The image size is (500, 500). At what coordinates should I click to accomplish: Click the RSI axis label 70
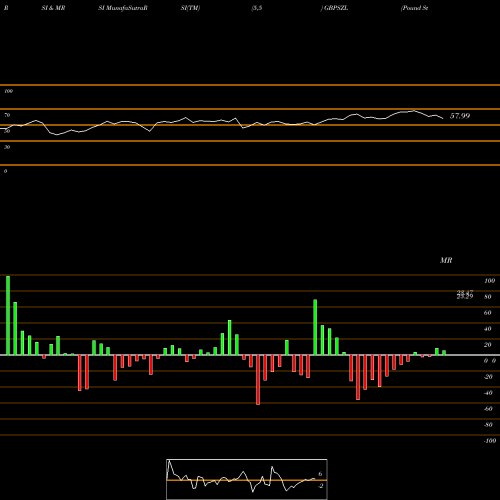[7, 115]
